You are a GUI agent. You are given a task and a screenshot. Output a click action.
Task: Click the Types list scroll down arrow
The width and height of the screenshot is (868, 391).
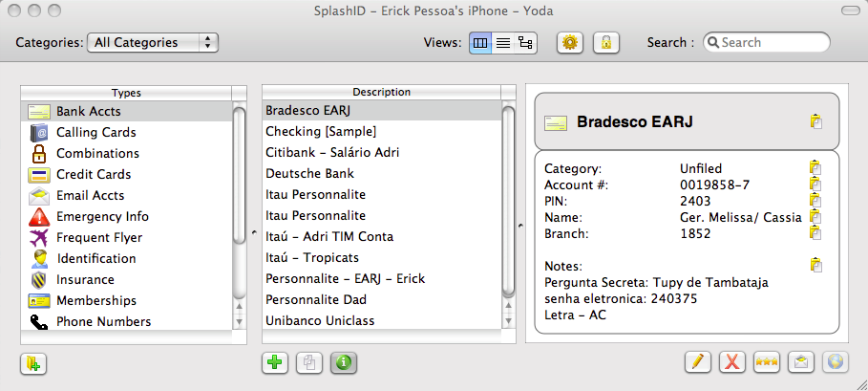[239, 321]
